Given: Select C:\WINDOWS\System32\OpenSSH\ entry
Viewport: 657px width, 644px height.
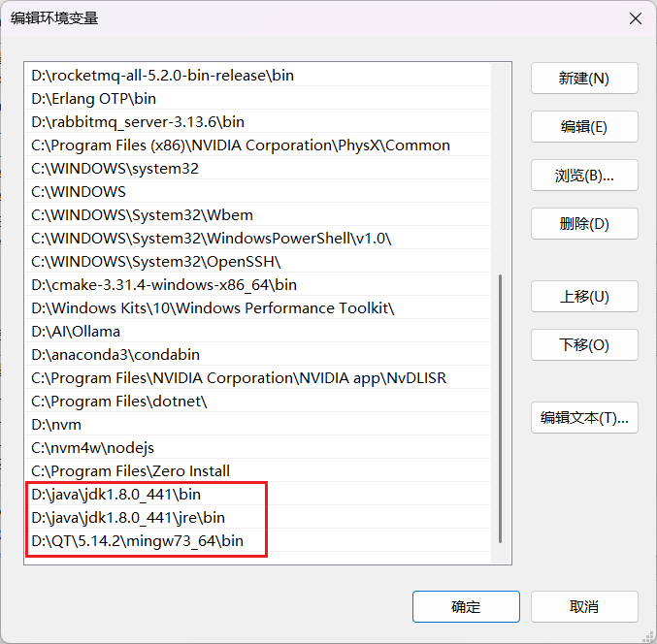Looking at the screenshot, I should click(258, 261).
